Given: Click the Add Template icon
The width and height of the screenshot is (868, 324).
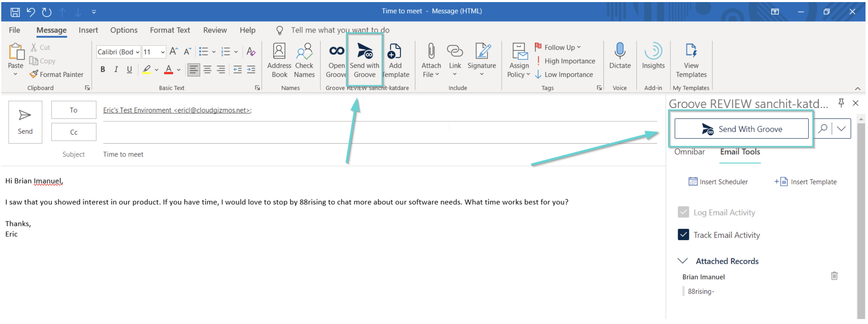Looking at the screenshot, I should (395, 60).
